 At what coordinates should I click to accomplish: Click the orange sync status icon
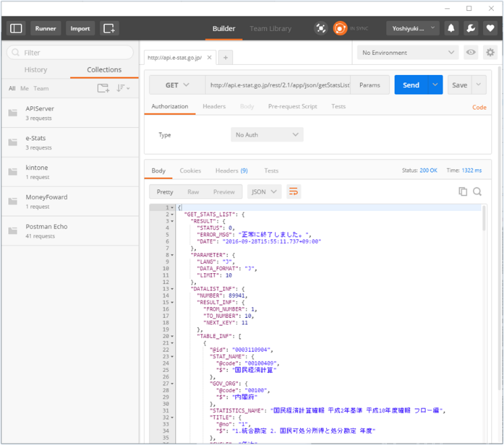tap(340, 28)
